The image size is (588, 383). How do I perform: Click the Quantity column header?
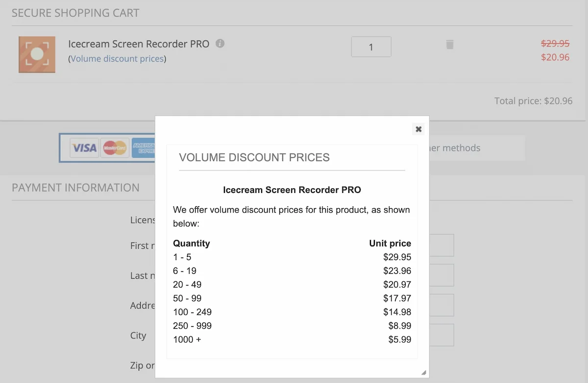point(192,243)
